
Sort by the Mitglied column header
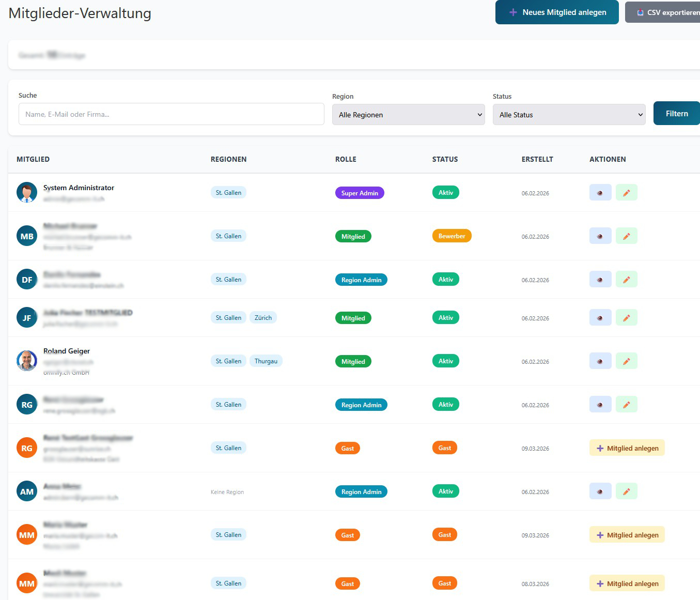[x=33, y=159]
